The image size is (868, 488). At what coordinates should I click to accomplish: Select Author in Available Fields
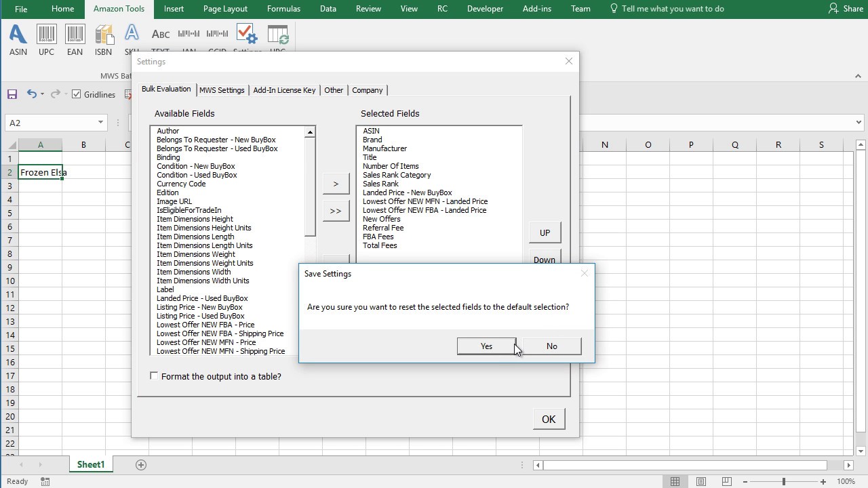tap(168, 131)
